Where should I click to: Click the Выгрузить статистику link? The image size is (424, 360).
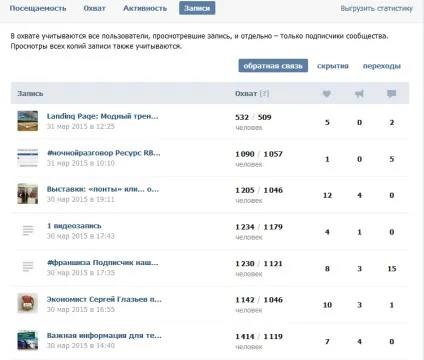pos(377,9)
